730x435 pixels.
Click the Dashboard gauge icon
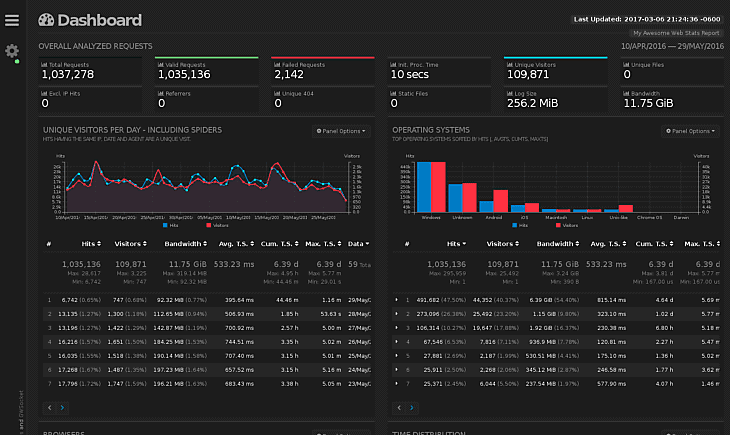(46, 20)
